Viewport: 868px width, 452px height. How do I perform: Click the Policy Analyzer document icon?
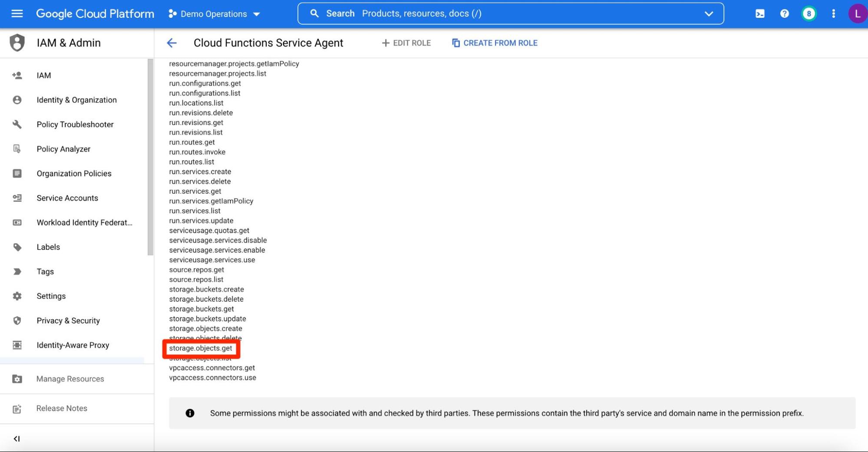17,149
